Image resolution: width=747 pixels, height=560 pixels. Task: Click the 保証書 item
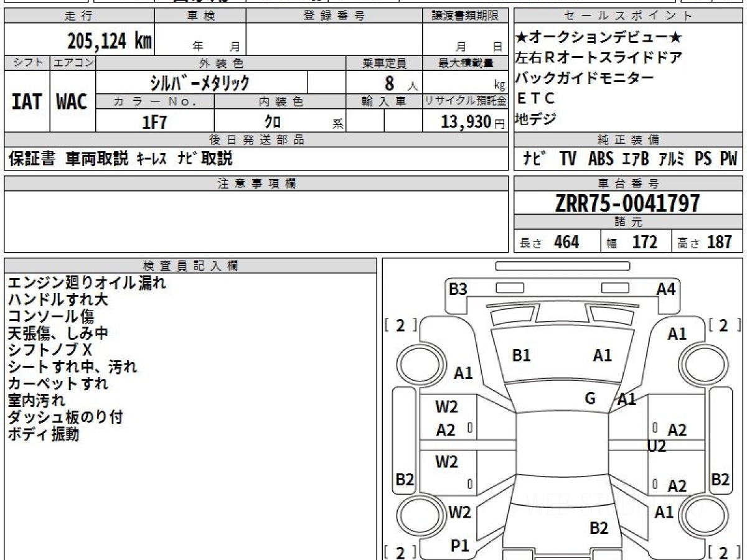pyautogui.click(x=32, y=159)
